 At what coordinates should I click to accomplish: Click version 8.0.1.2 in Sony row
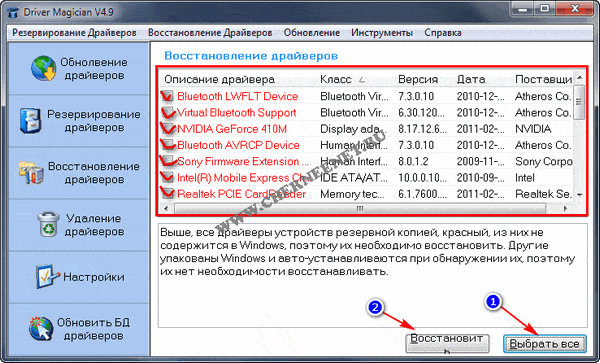tap(413, 161)
